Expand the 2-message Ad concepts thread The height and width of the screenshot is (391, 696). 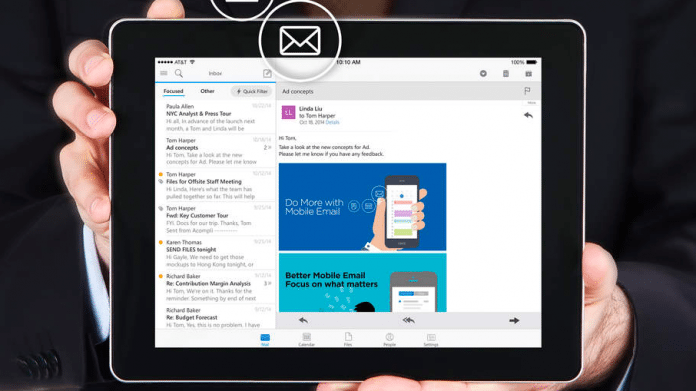pyautogui.click(x=268, y=147)
